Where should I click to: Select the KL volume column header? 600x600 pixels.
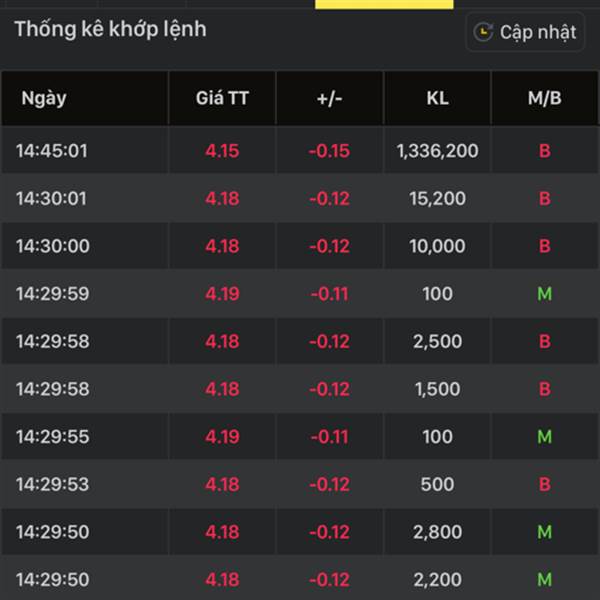pyautogui.click(x=437, y=98)
